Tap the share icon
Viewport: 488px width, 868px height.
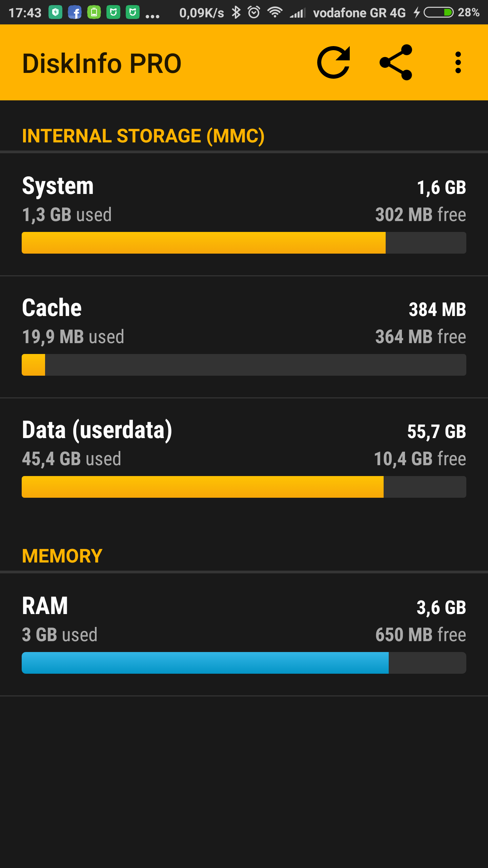click(x=396, y=63)
